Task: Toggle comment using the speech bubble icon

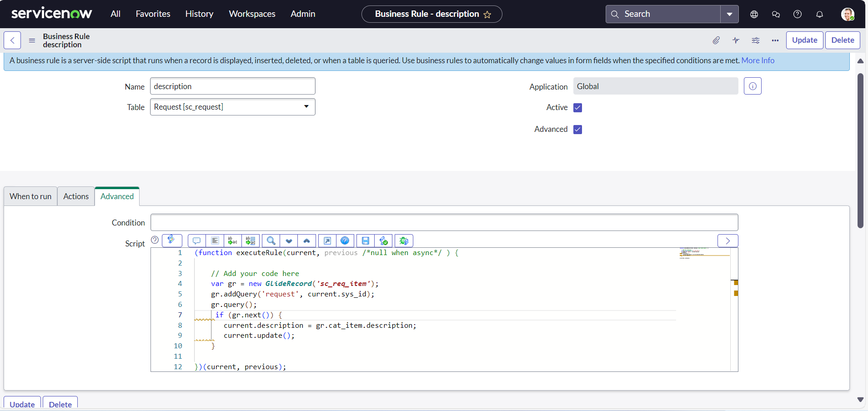Action: coord(196,241)
